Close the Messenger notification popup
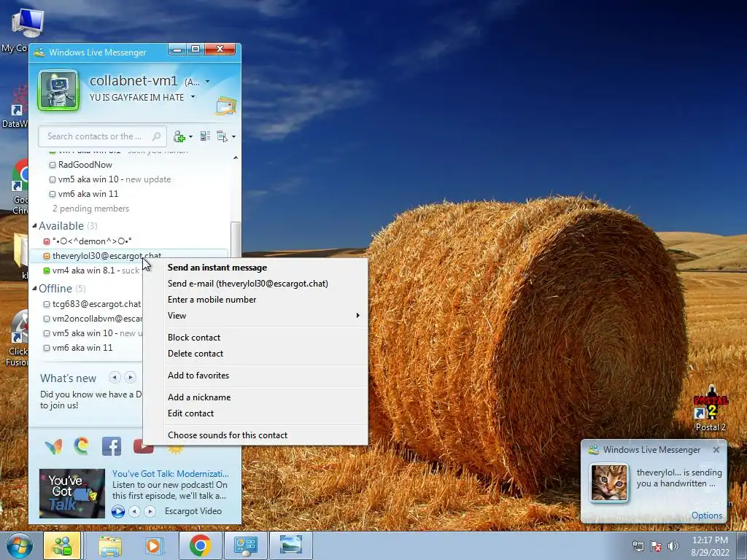Viewport: 747px width, 560px height. click(716, 449)
